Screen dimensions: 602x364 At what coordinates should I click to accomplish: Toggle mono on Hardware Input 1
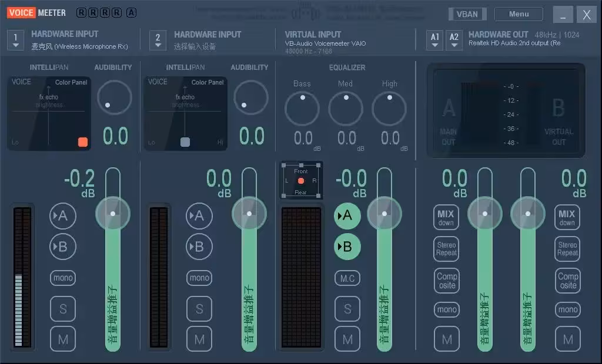tap(63, 278)
